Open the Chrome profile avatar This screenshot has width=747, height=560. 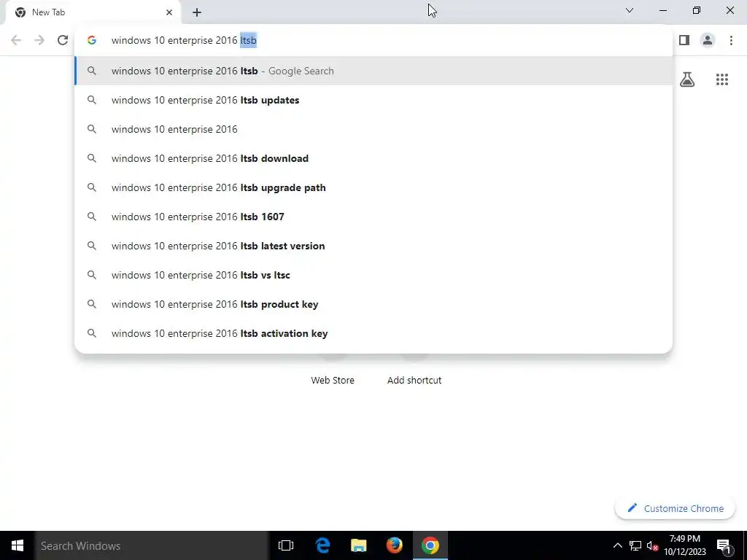708,40
